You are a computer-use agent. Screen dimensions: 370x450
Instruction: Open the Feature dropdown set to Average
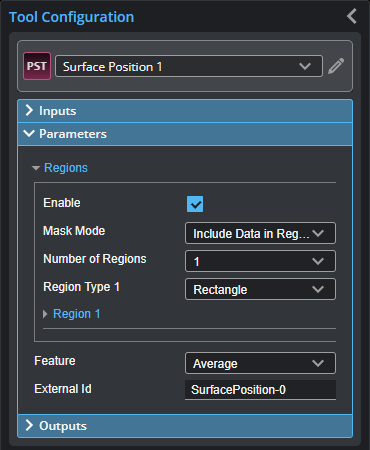point(260,363)
